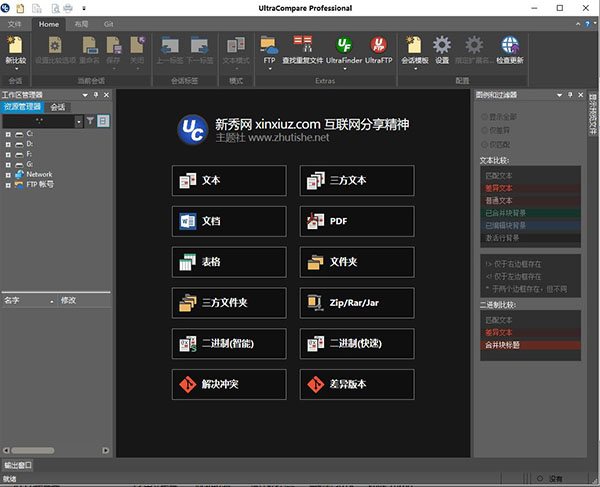Open 差异版本 Git version diff

[x=357, y=384]
